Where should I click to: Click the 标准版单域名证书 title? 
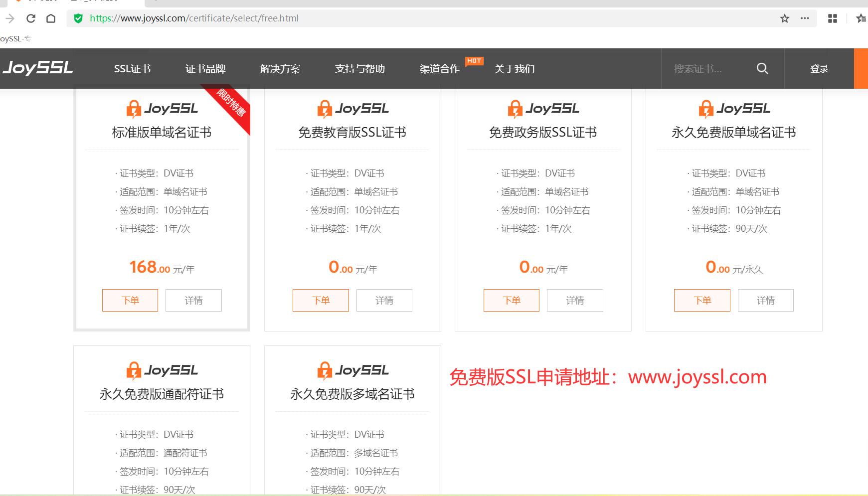pos(162,132)
